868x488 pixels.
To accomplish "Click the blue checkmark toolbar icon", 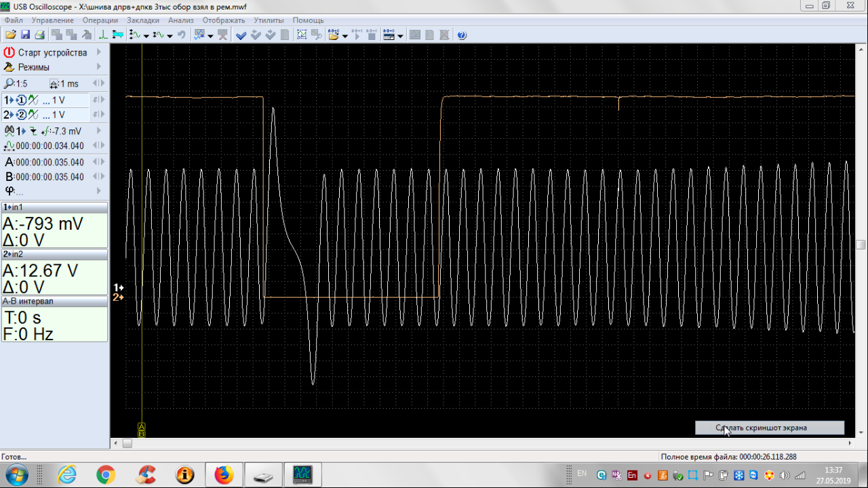I will pyautogui.click(x=241, y=35).
